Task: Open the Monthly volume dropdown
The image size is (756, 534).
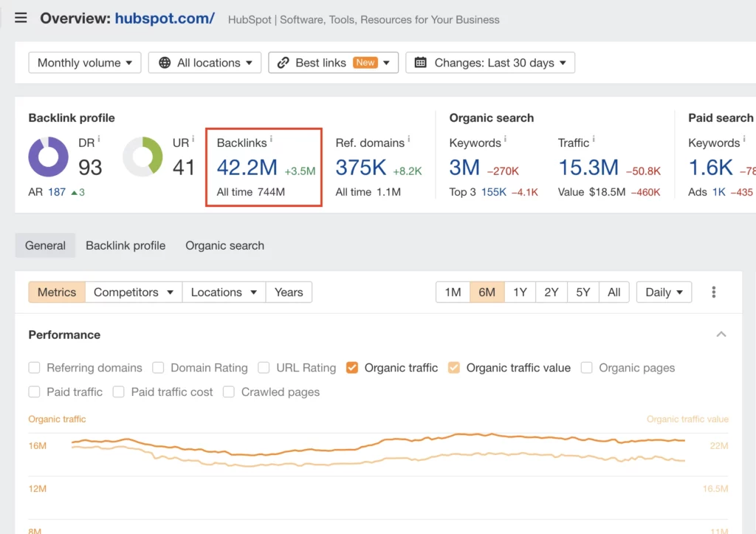Action: (x=85, y=63)
